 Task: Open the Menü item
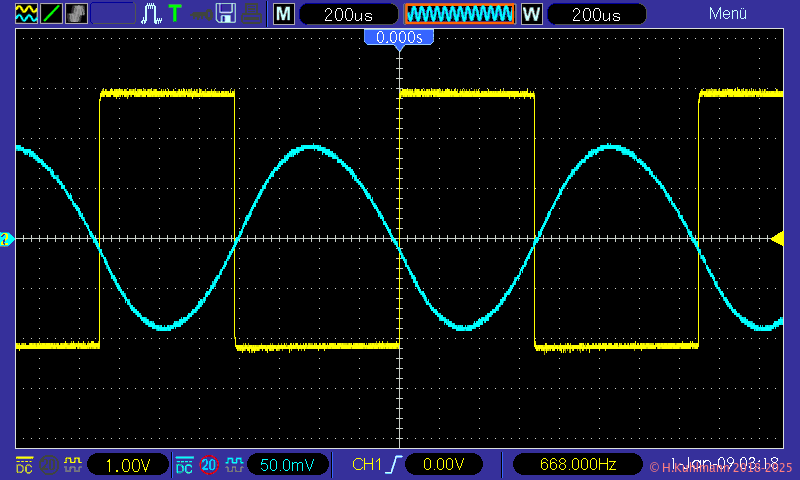tap(728, 14)
